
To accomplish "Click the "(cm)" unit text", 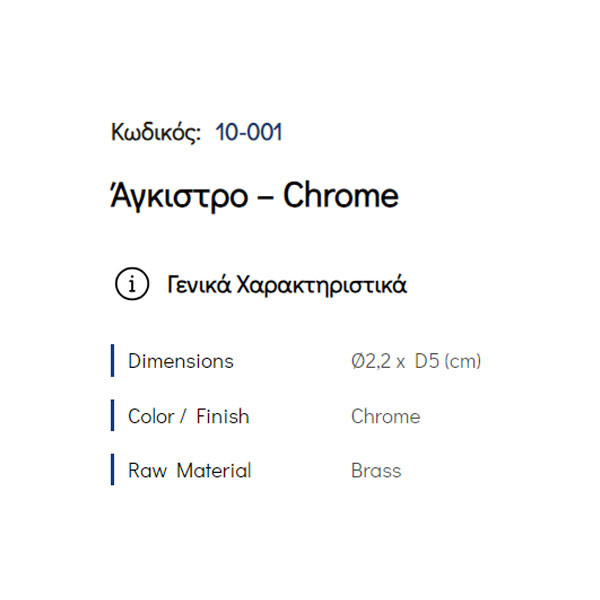I will (x=463, y=361).
